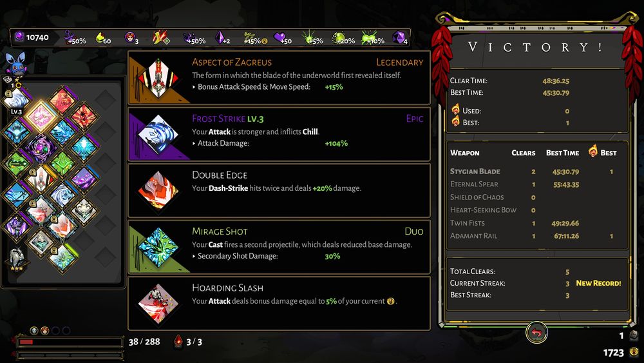Select the Hoarding Slash boon icon
This screenshot has width=644, height=363.
click(x=158, y=304)
